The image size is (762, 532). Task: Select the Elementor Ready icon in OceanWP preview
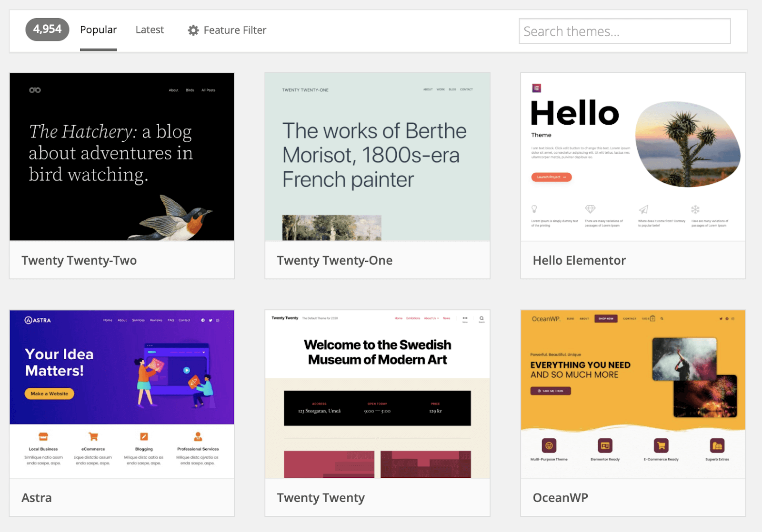(605, 445)
